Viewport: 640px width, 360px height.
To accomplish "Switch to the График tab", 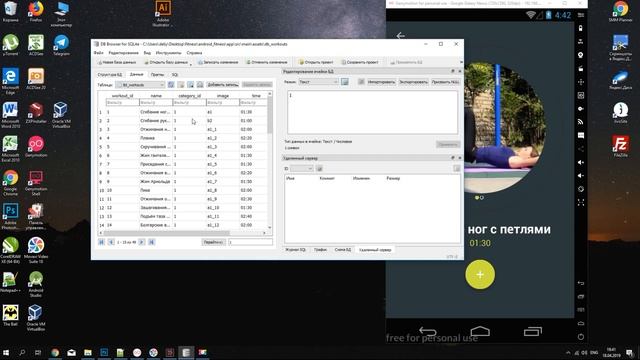I will [320, 250].
